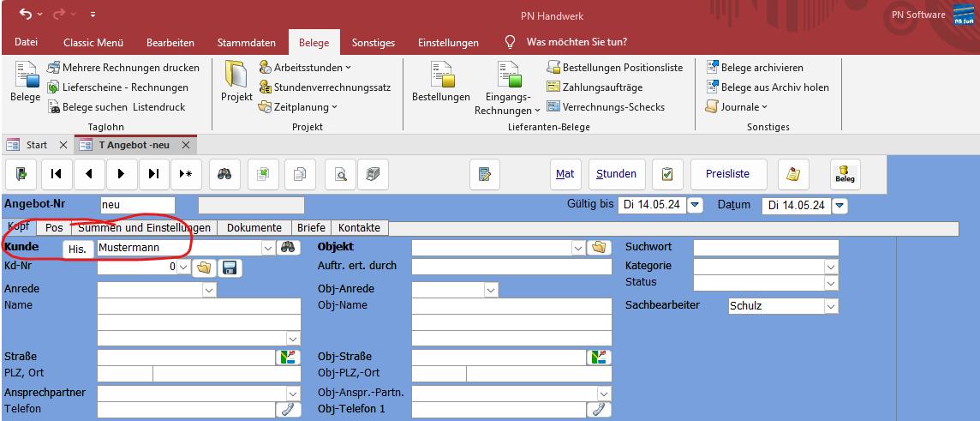This screenshot has width=980, height=421.
Task: Switch to Classic Menü tab
Action: click(93, 43)
